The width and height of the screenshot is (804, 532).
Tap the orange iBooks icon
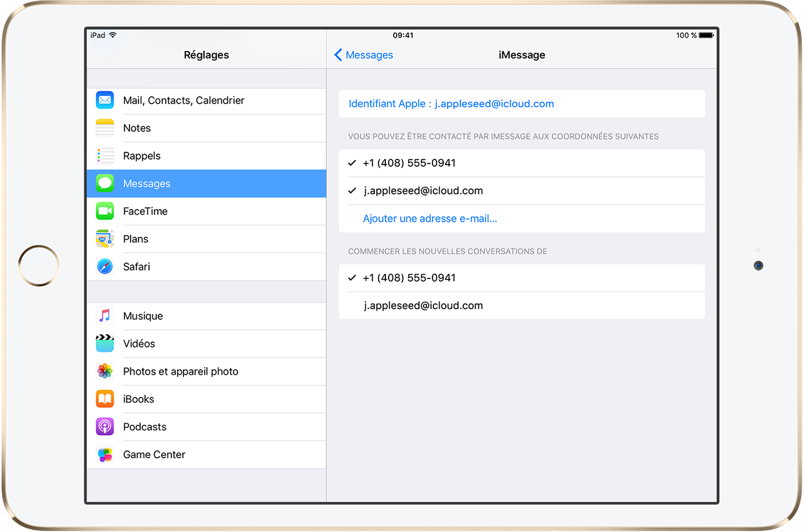click(105, 399)
